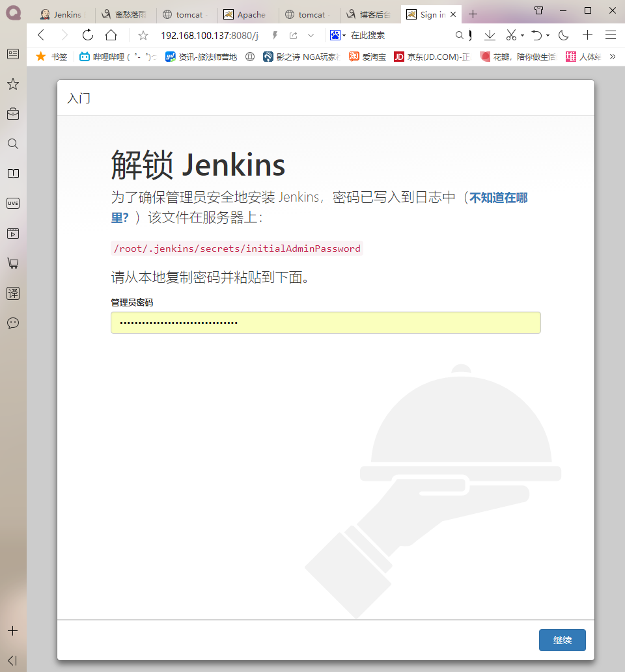Open downloads with the download arrow icon
This screenshot has width=625, height=672.
click(490, 35)
